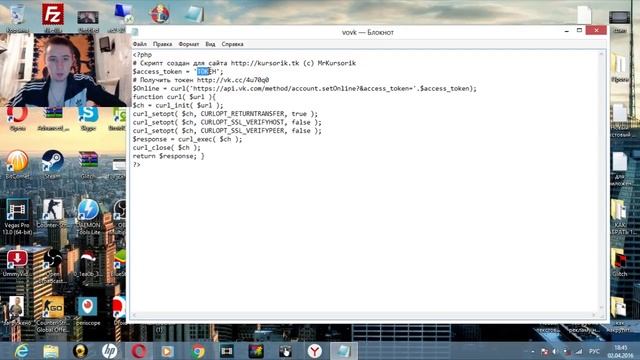Click the volume icon in system tray

pyautogui.click(x=555, y=351)
